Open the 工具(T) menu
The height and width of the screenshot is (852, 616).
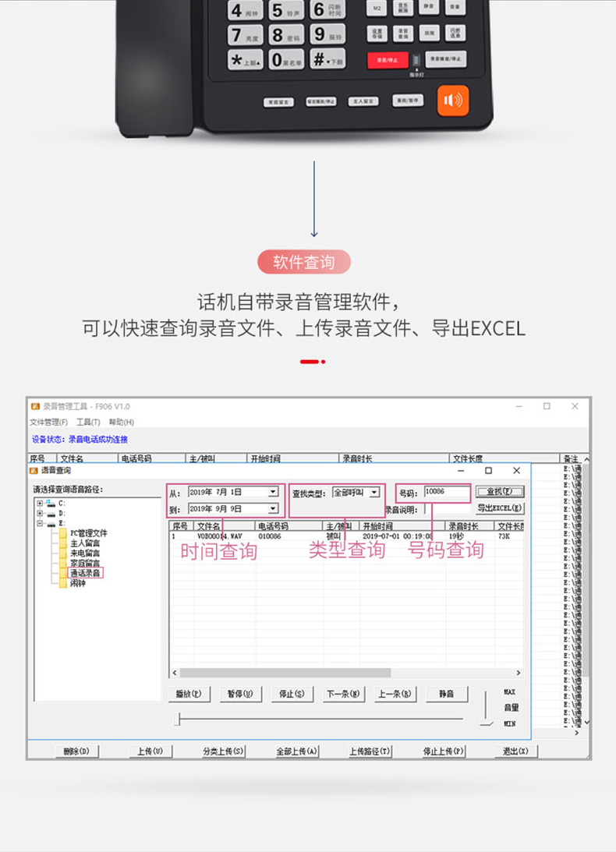[x=88, y=422]
